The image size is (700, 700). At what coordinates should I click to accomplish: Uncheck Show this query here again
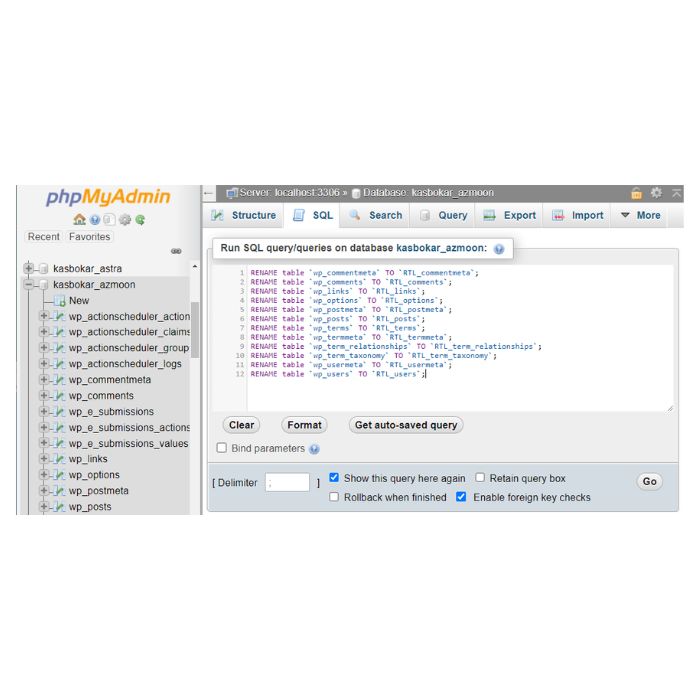334,478
